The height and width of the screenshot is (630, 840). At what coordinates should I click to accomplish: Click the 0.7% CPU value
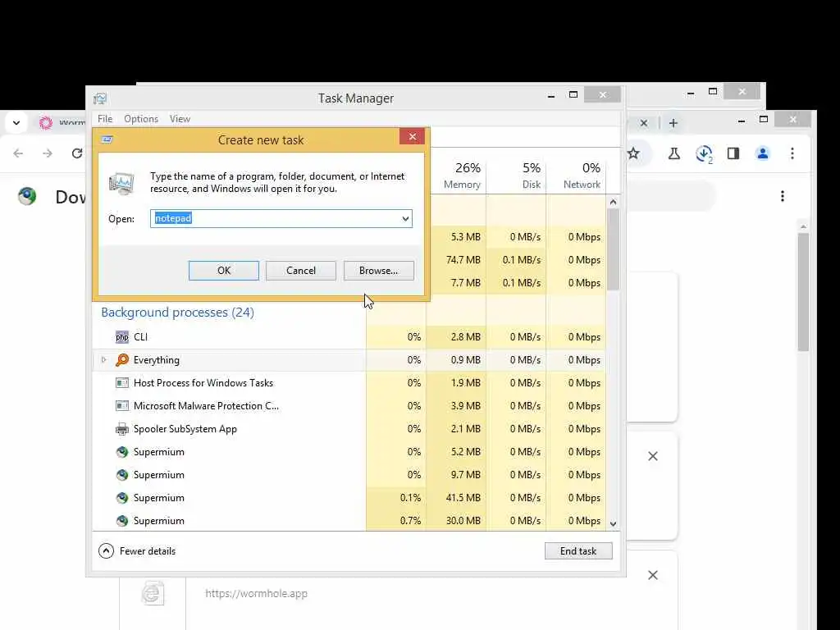[x=410, y=521]
